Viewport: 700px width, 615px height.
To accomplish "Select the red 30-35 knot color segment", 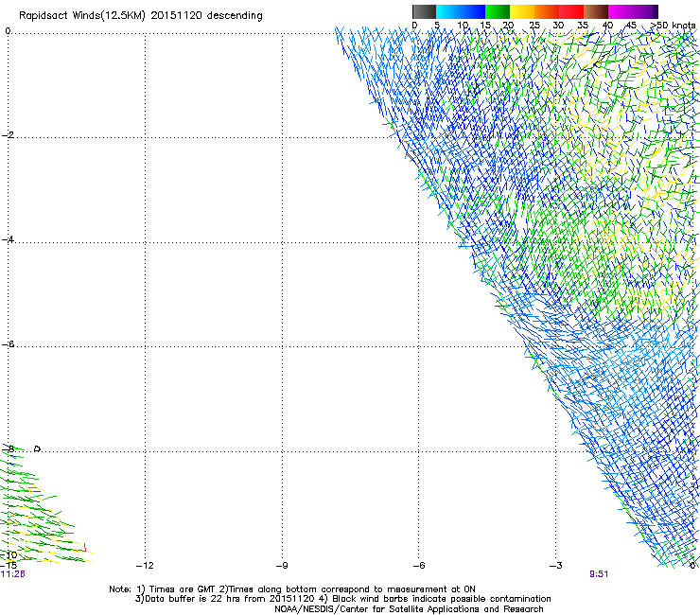I will click(571, 11).
